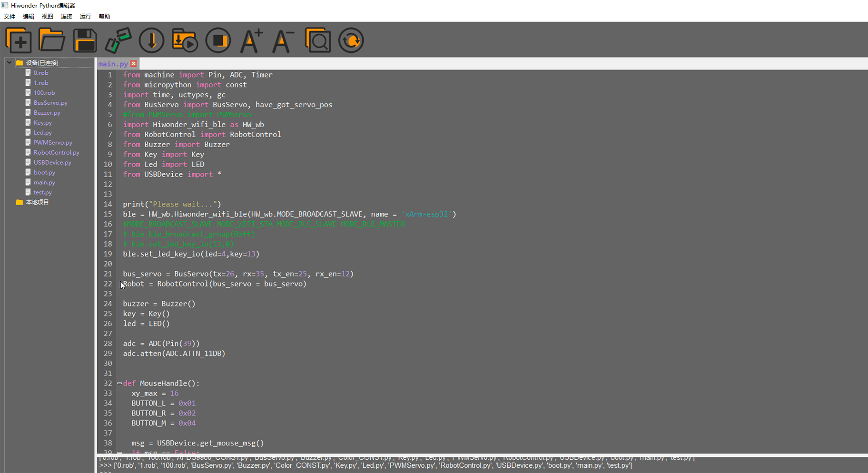Click the Find search magnifier icon
Image resolution: width=868 pixels, height=473 pixels.
[318, 40]
